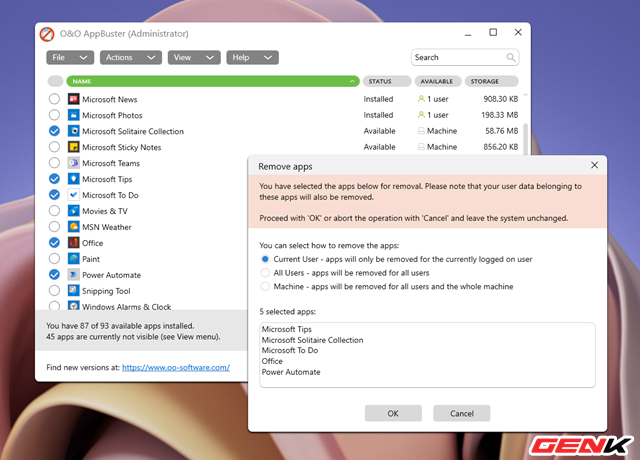Click the Paint app icon
640x460 pixels.
click(x=73, y=258)
